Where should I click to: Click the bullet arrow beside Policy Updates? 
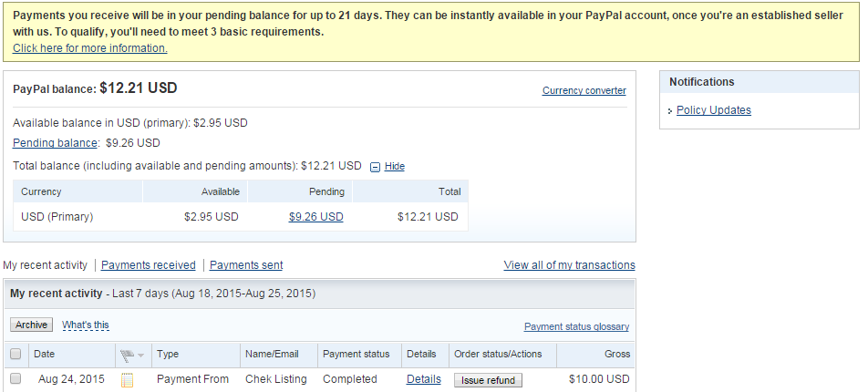[x=671, y=111]
